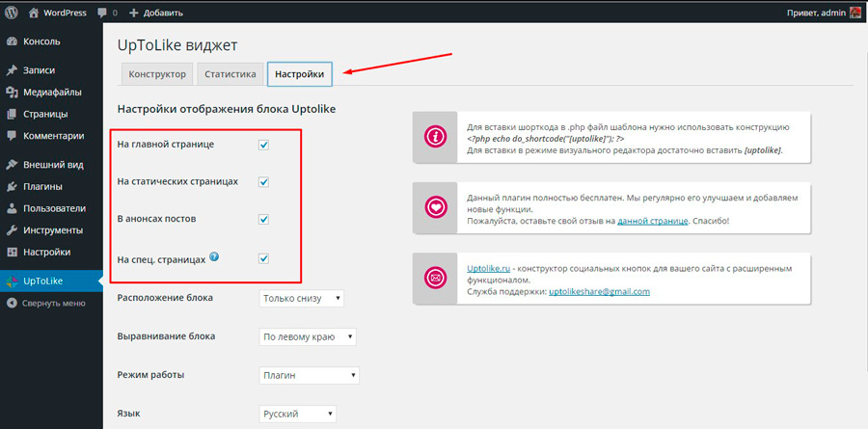868x429 pixels.
Task: Go to Медиафайлы in sidebar
Action: [x=51, y=92]
